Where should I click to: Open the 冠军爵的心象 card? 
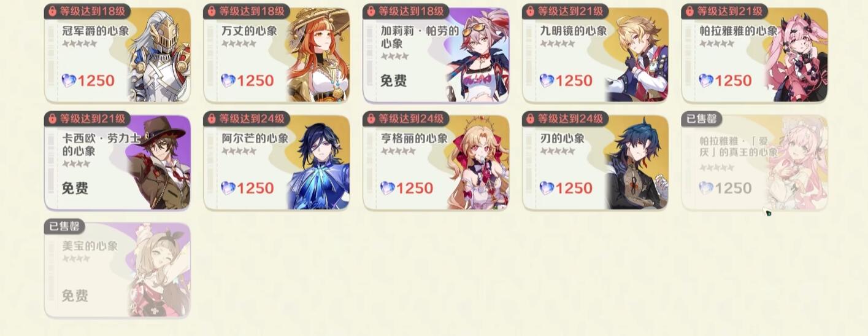click(x=117, y=55)
